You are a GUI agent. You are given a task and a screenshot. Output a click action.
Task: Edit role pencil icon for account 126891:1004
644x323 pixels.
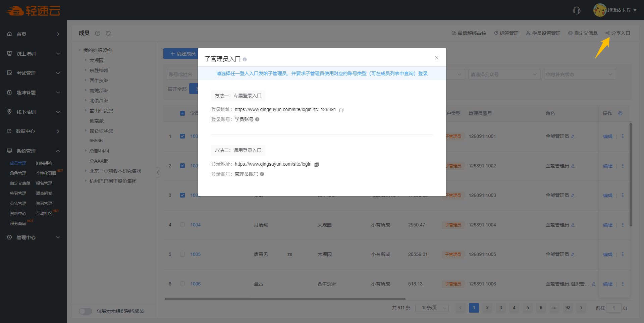point(573,225)
